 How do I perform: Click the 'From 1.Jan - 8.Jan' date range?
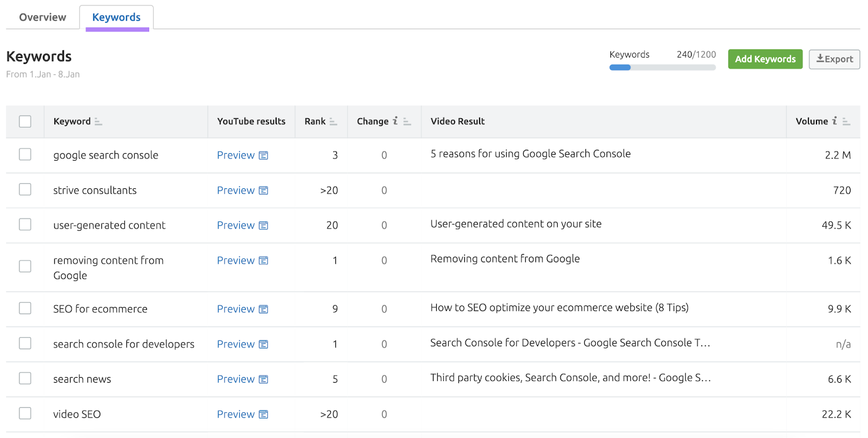(x=43, y=74)
